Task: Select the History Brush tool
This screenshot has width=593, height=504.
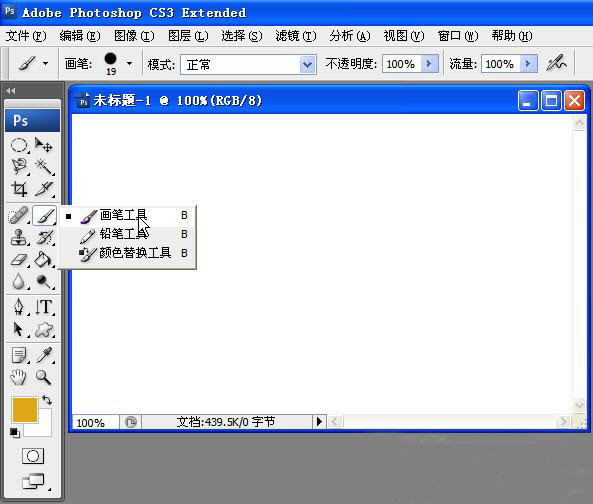Action: (x=44, y=238)
